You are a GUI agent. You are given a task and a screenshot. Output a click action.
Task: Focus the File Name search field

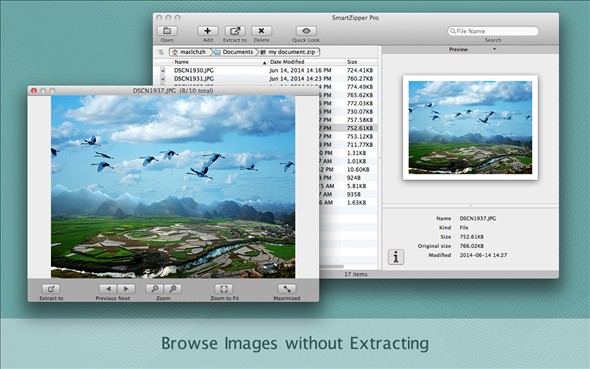(x=493, y=31)
